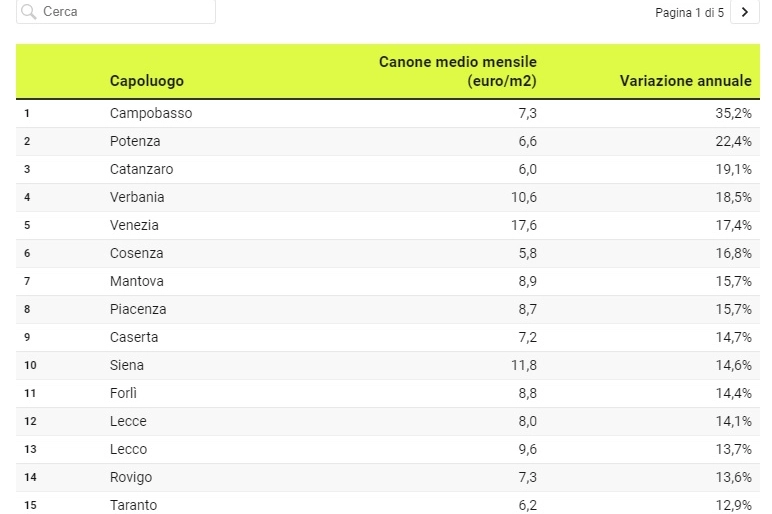The image size is (772, 514).
Task: Click the Pagina 1 di 5 indicator
Action: [x=689, y=12]
